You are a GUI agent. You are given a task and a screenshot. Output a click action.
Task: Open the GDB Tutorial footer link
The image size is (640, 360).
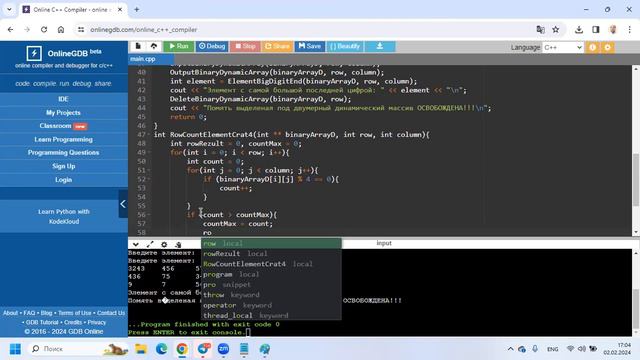(42, 322)
